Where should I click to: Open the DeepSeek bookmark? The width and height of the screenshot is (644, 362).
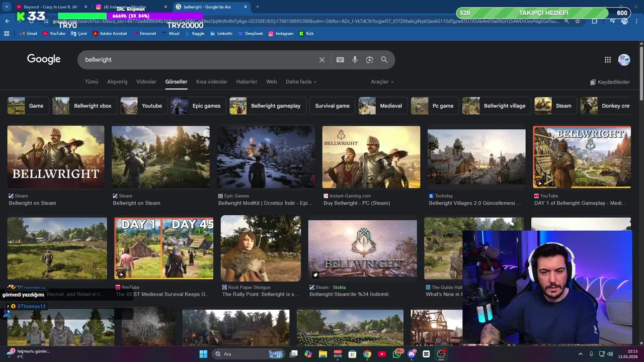point(250,34)
